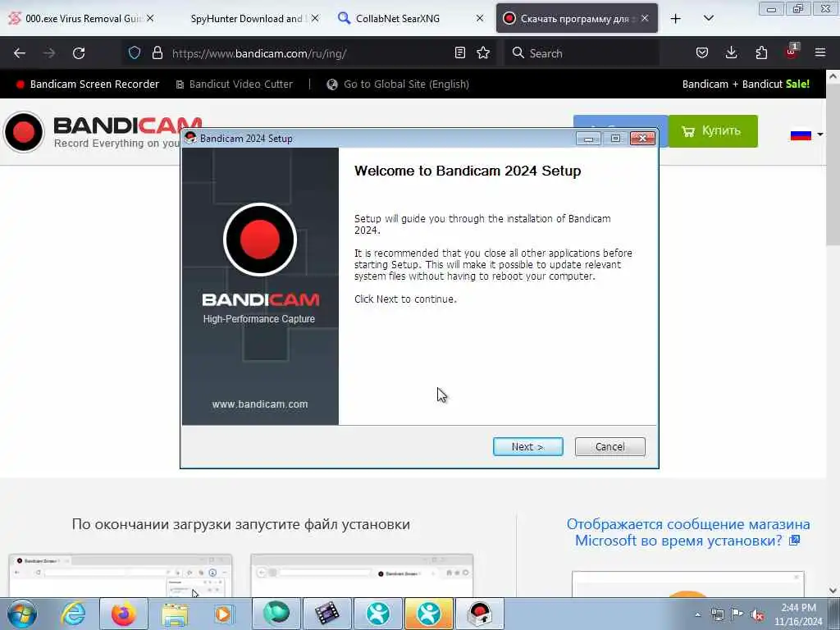This screenshot has width=840, height=630.
Task: Click the second install instruction thumbnail
Action: 362,575
